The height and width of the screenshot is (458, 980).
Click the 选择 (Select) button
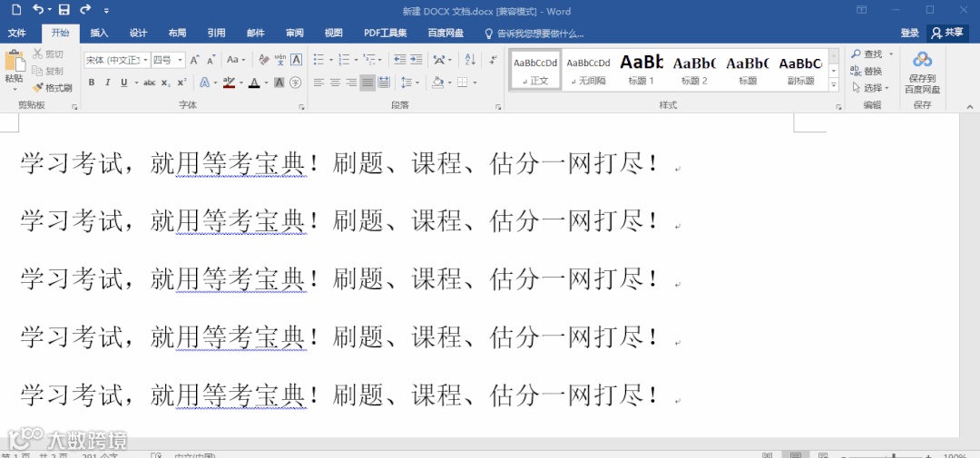point(870,88)
